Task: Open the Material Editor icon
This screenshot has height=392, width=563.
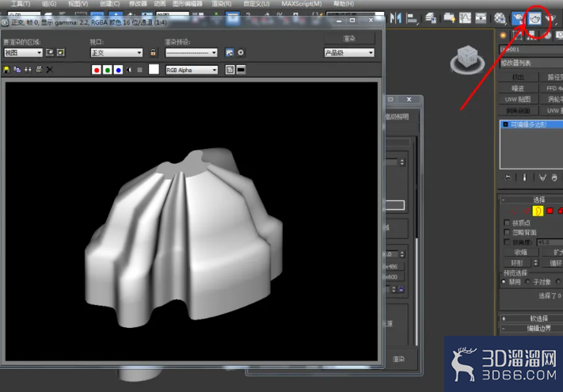Action: [500, 17]
